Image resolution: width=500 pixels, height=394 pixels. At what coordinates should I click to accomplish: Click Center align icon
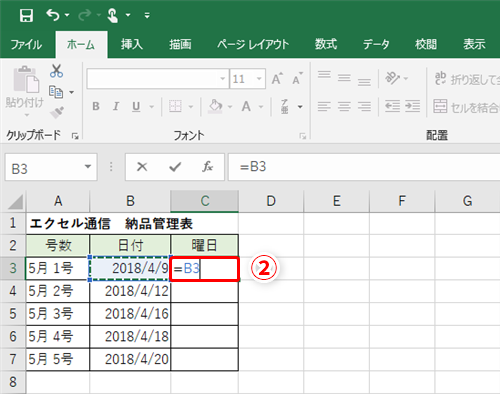[x=344, y=106]
